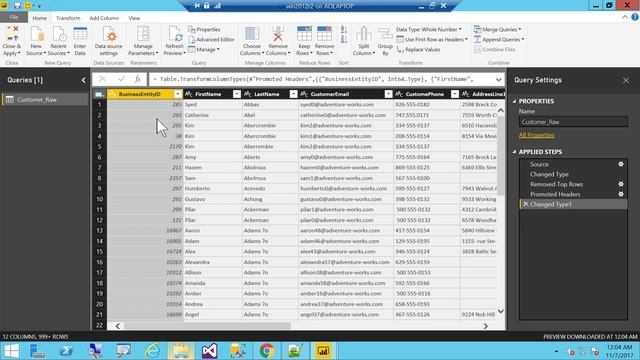640x360 pixels.
Task: Click the Recent Sources icon
Action: (x=58, y=34)
